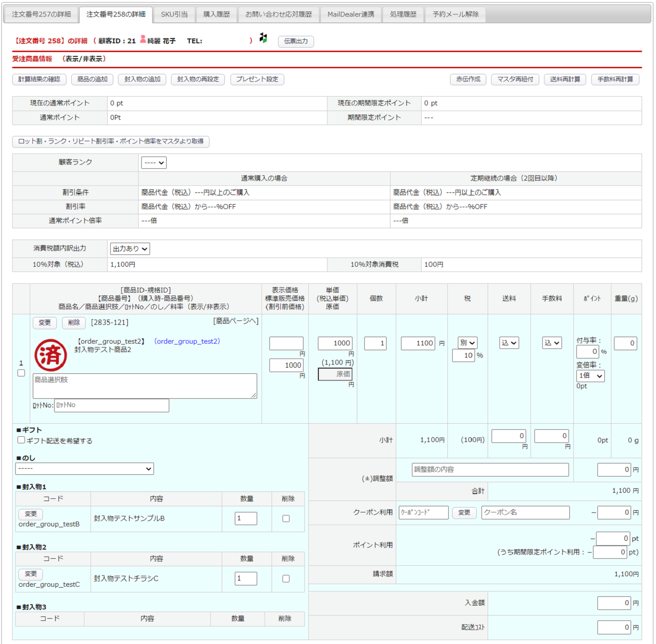The image size is (656, 644).
Task: Switch to the SKU引当 tab
Action: tap(174, 14)
